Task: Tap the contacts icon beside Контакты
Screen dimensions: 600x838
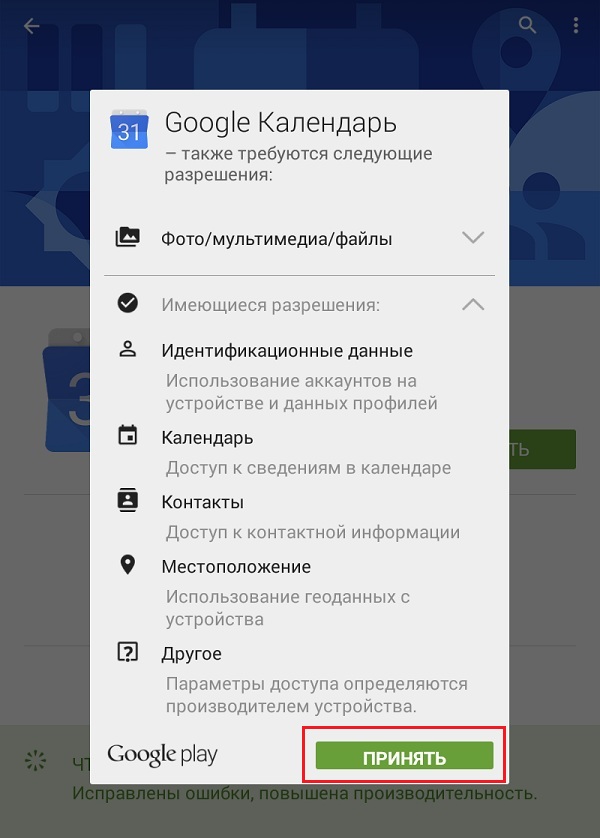Action: coord(128,500)
